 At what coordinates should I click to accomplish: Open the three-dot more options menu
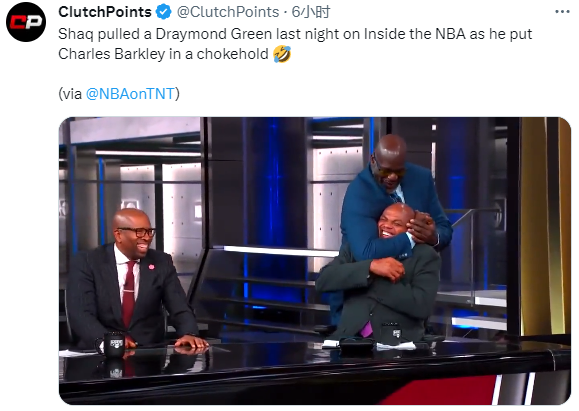point(562,12)
